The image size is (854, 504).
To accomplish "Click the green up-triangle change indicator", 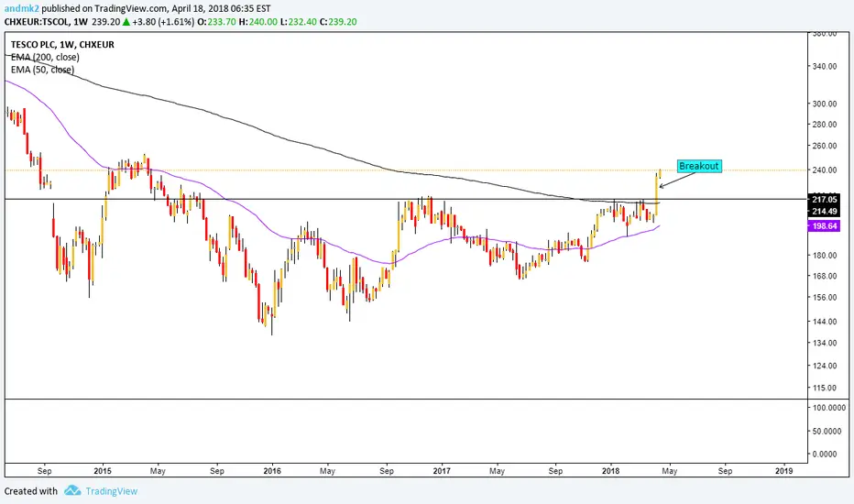I will click(126, 22).
